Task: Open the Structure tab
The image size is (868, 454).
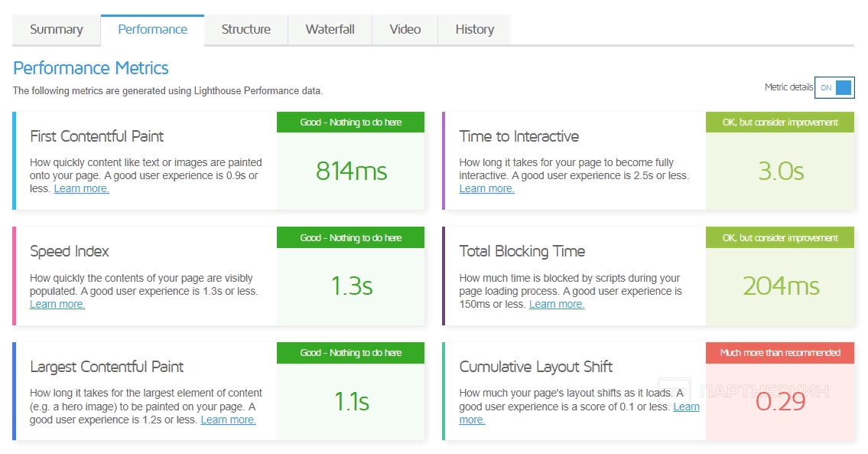Action: [x=245, y=30]
